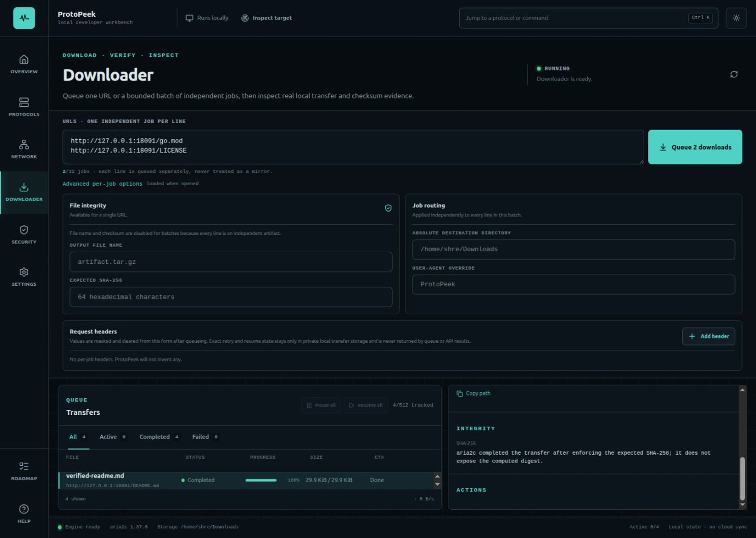Click the pause icon in Pause all

tap(309, 405)
